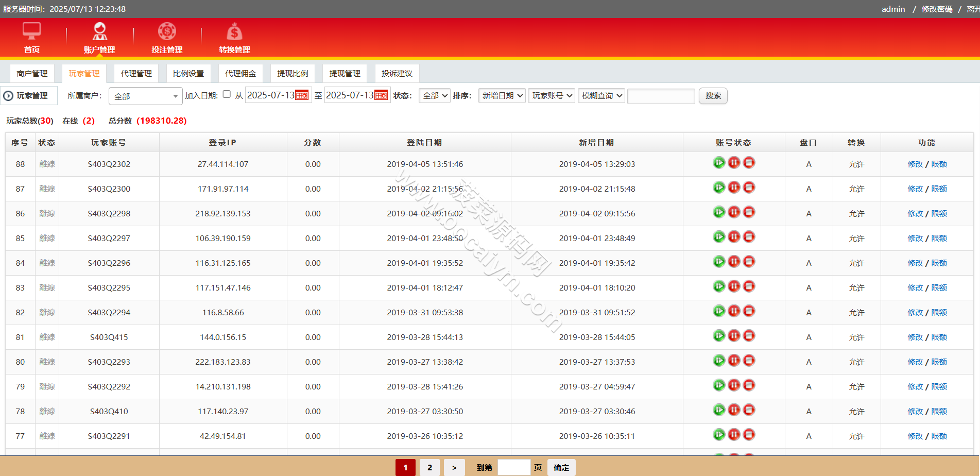Image resolution: width=980 pixels, height=476 pixels.
Task: Click green enable icon for S403Q2297
Action: click(x=719, y=237)
